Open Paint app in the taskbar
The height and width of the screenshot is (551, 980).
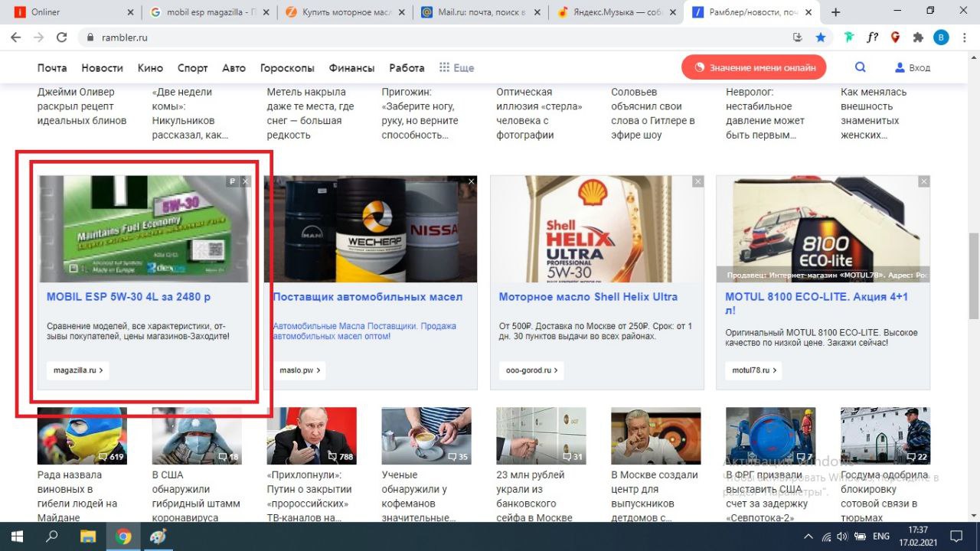[x=158, y=536]
